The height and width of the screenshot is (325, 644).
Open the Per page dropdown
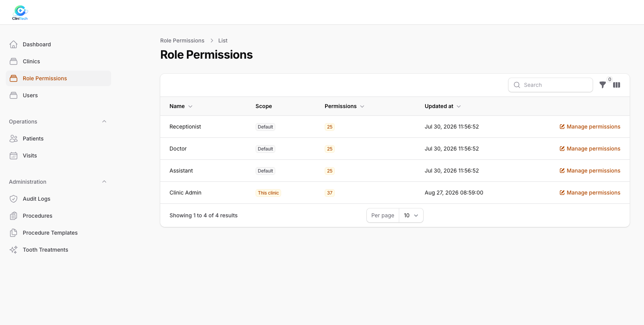point(411,215)
